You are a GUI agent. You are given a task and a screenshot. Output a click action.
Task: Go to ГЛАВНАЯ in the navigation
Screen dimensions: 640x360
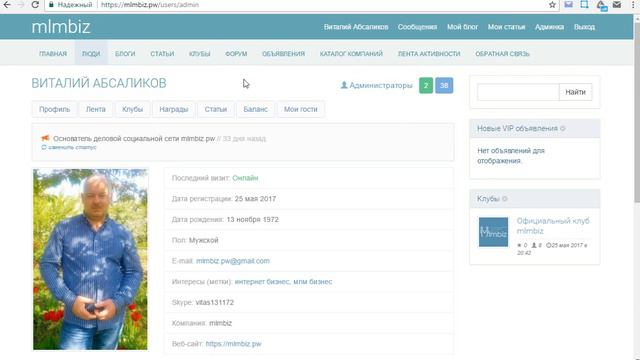tap(53, 53)
